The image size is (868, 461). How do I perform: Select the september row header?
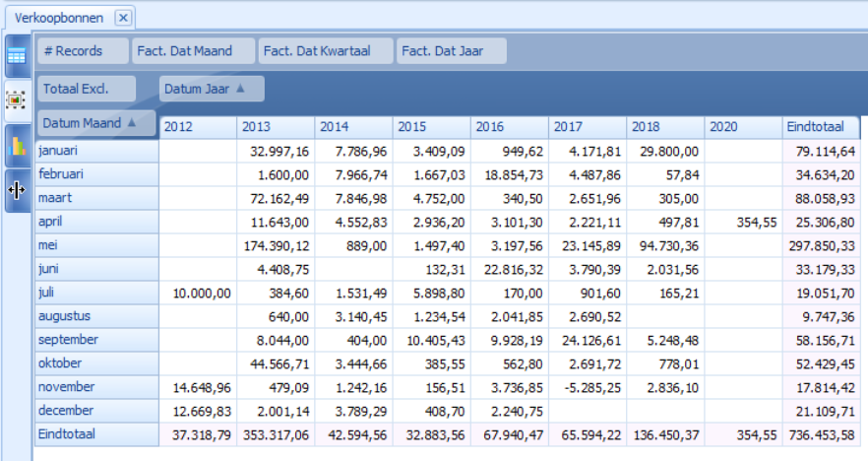pyautogui.click(x=96, y=340)
